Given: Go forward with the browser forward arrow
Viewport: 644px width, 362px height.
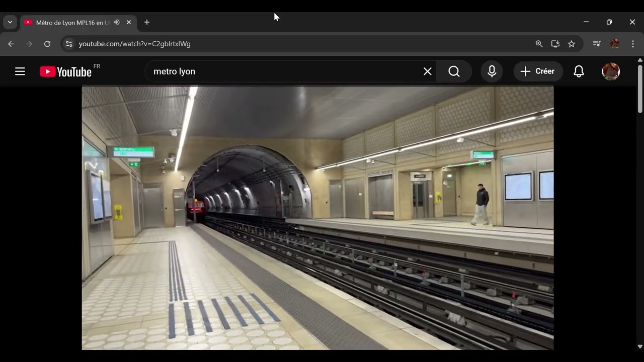Looking at the screenshot, I should point(29,44).
